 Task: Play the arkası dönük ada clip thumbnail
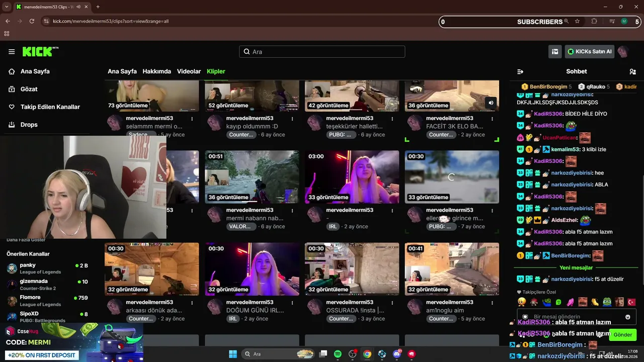(x=151, y=269)
